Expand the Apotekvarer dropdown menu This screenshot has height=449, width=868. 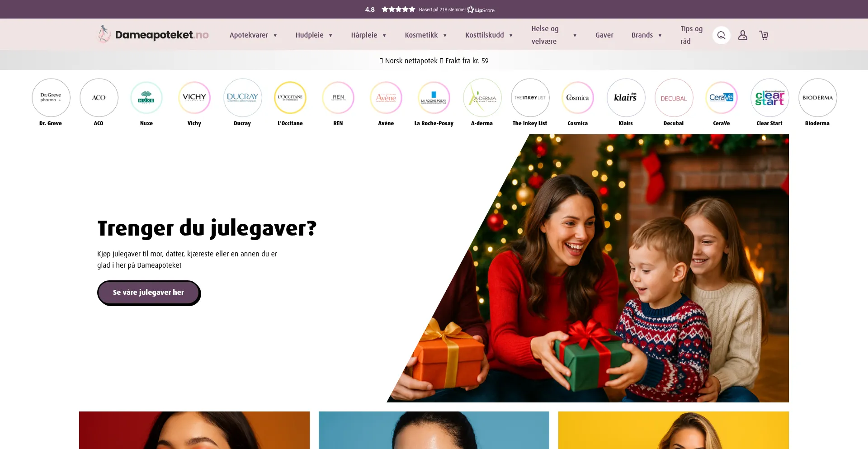(x=253, y=35)
